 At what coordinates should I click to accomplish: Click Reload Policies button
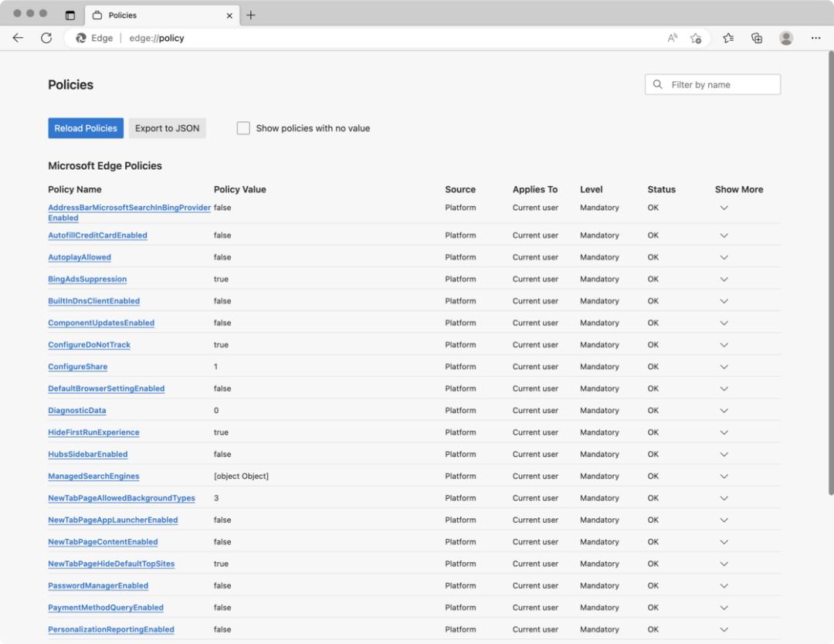point(86,128)
